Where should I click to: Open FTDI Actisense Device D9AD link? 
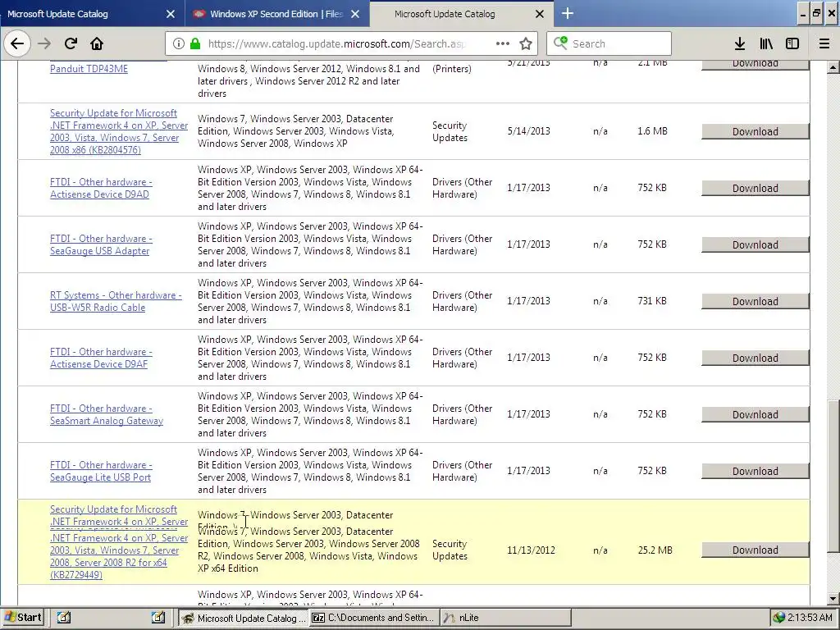coord(101,188)
